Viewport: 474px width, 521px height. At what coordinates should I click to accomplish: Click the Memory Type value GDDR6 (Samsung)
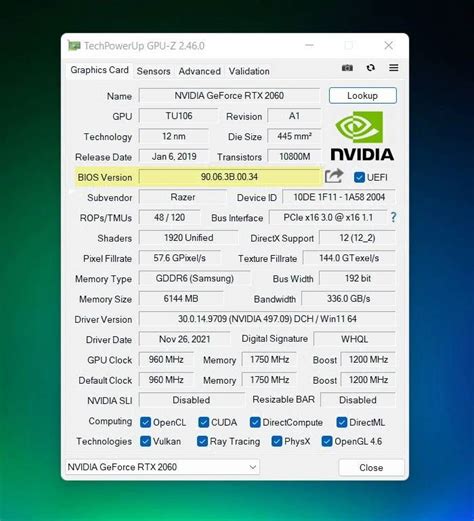194,278
